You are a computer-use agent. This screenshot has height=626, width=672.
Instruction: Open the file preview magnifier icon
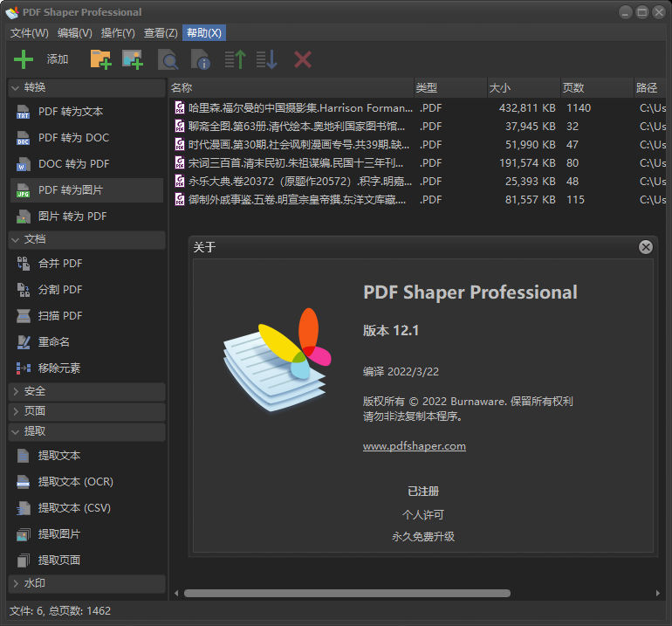coord(168,59)
